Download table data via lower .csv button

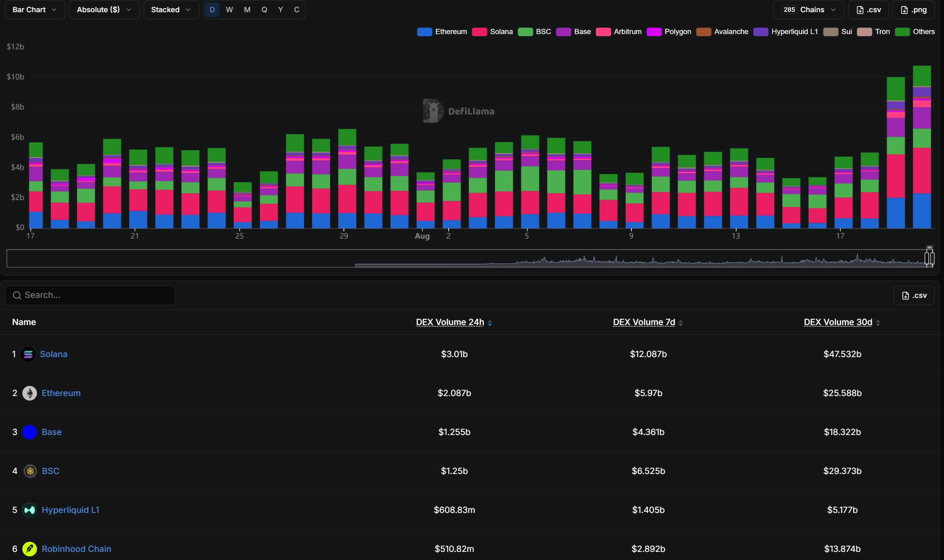coord(914,295)
